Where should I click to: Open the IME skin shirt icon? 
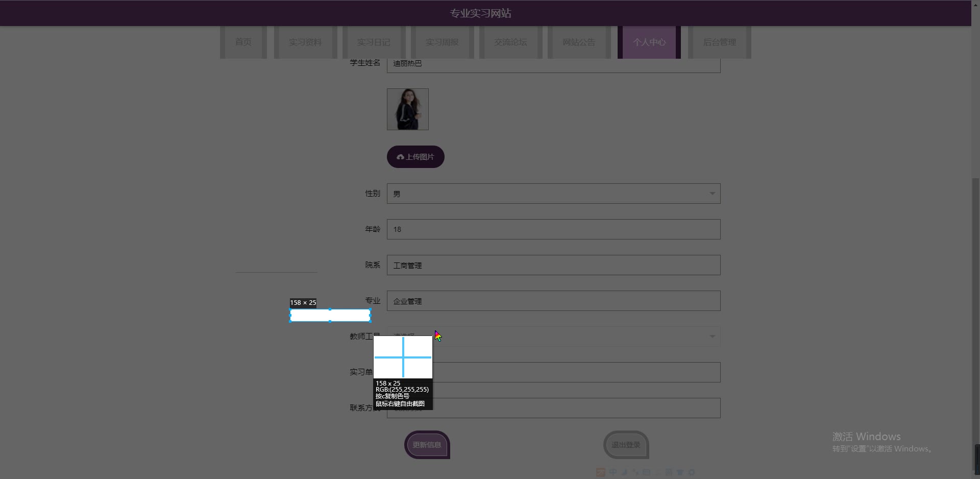[x=680, y=472]
